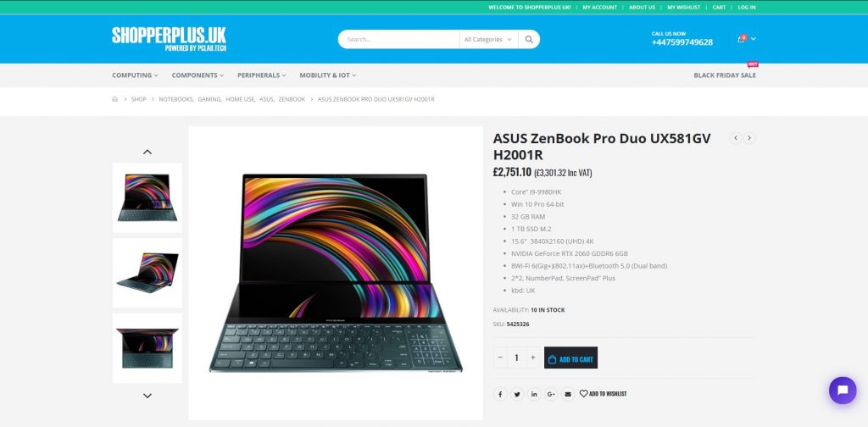Add laptop to cart
The width and height of the screenshot is (868, 427).
tap(570, 358)
